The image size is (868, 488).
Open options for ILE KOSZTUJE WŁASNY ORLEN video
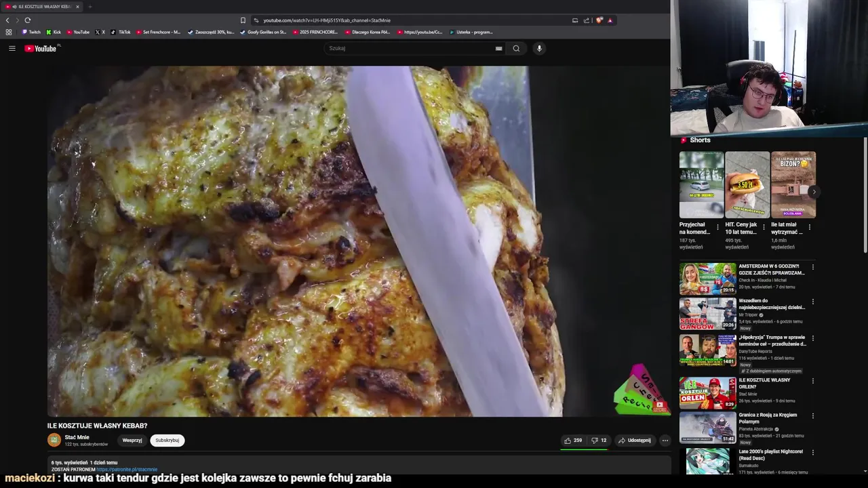click(x=812, y=381)
